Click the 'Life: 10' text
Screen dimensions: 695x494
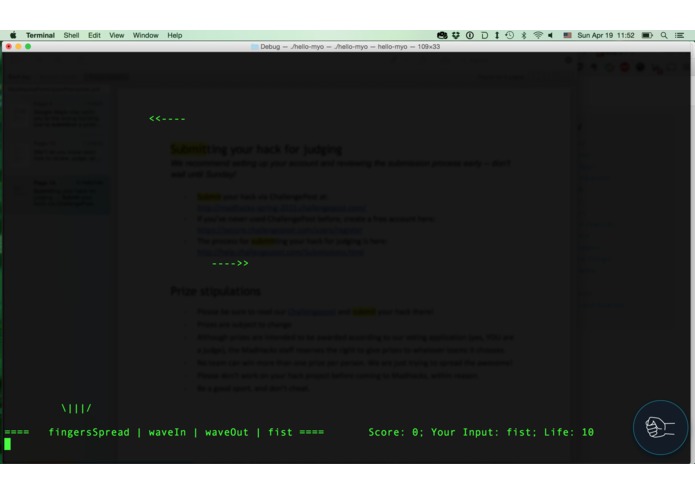tap(569, 432)
